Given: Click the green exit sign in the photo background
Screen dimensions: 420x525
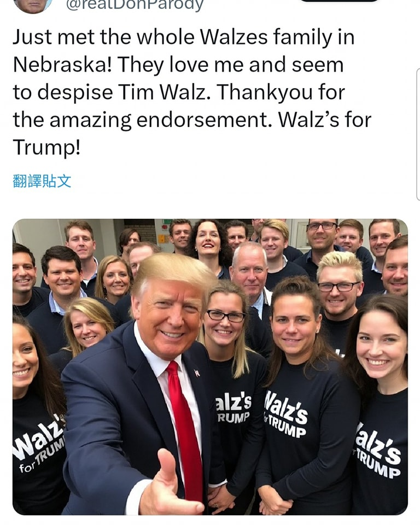Looking at the screenshot, I should [x=167, y=221].
